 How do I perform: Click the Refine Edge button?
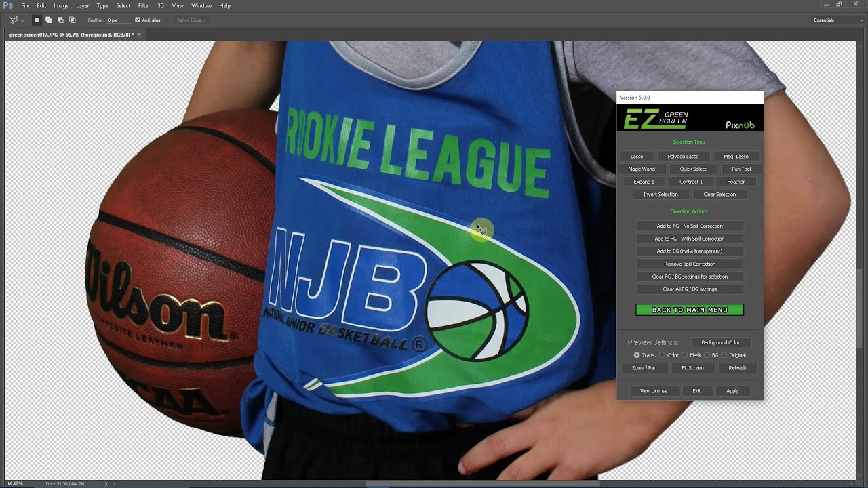(x=191, y=20)
